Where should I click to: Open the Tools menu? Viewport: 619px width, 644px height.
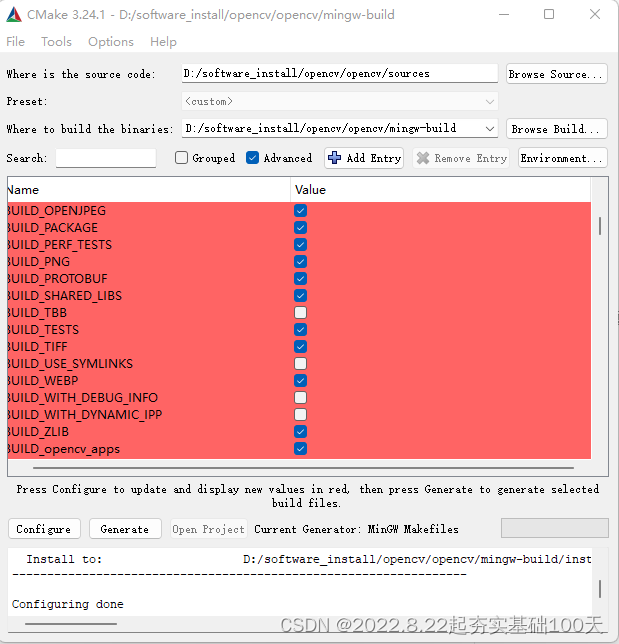click(x=56, y=42)
